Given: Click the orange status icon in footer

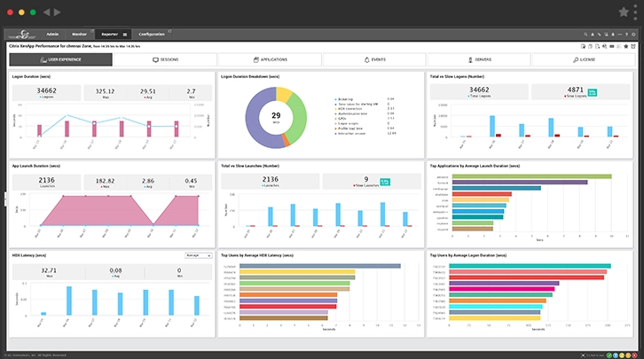Looking at the screenshot, I should point(628,355).
